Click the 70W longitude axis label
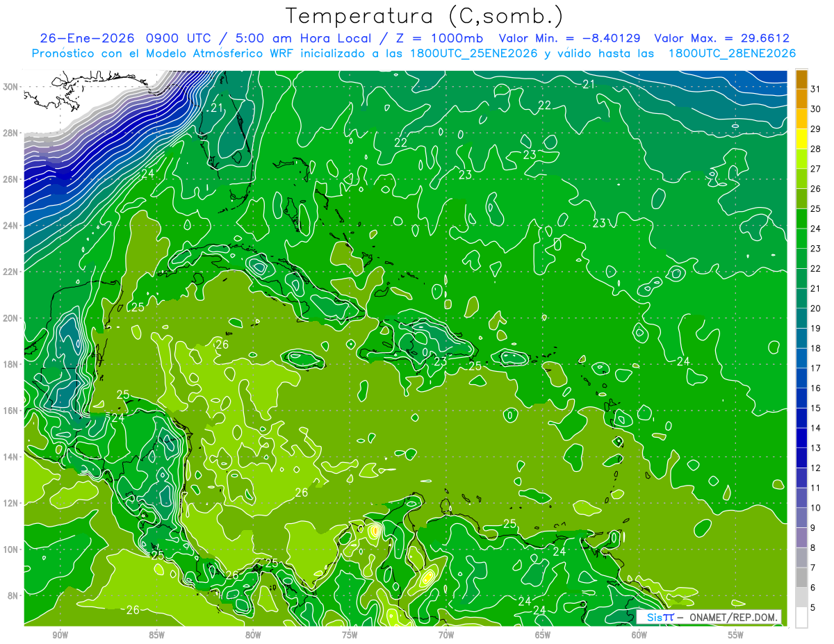Image resolution: width=834 pixels, height=644 pixels. click(446, 635)
